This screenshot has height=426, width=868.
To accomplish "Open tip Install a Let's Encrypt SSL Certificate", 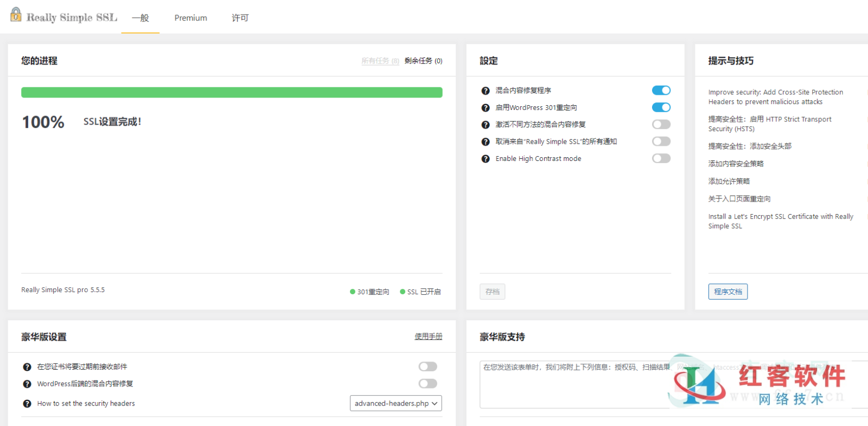I will (x=781, y=221).
